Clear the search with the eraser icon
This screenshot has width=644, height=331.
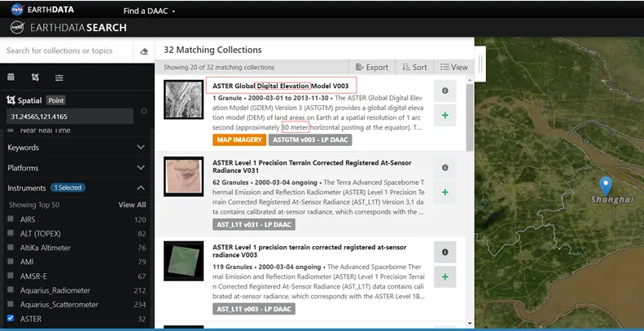coord(144,51)
